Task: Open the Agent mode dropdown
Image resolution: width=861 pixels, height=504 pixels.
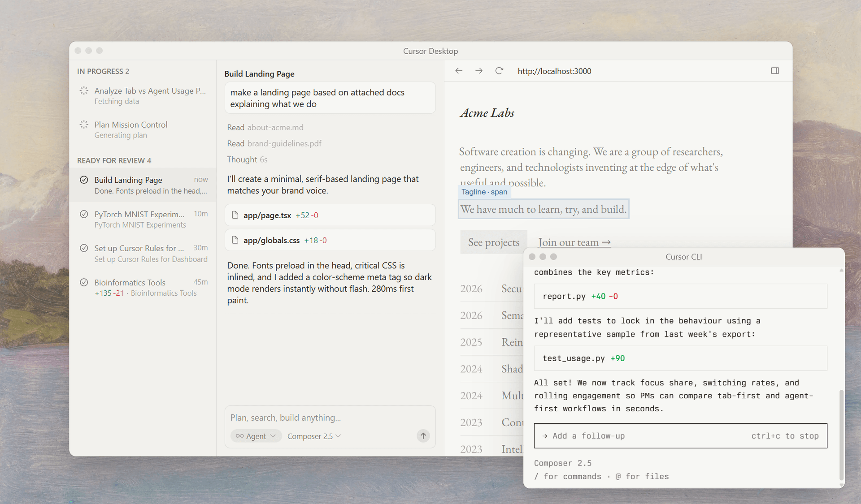Action: pos(256,436)
